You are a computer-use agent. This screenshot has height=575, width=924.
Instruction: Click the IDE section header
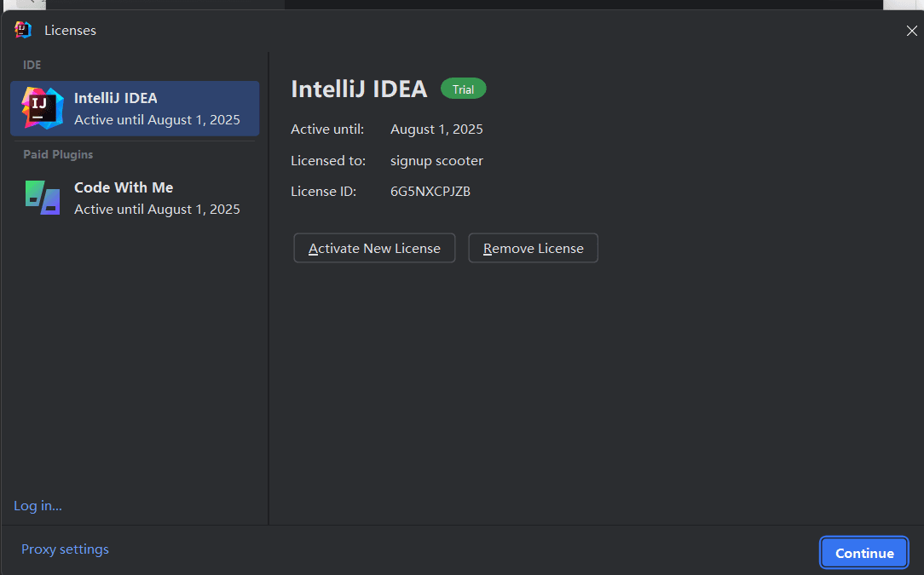tap(32, 65)
